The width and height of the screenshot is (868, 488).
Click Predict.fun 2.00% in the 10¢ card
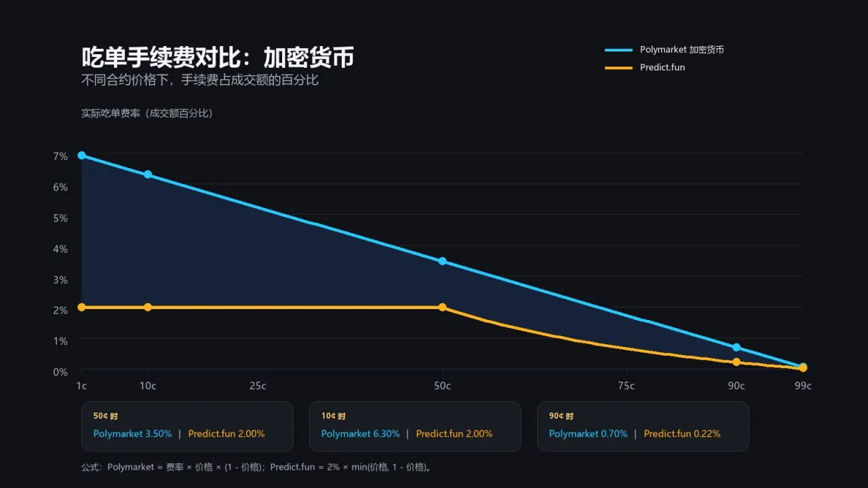[454, 434]
